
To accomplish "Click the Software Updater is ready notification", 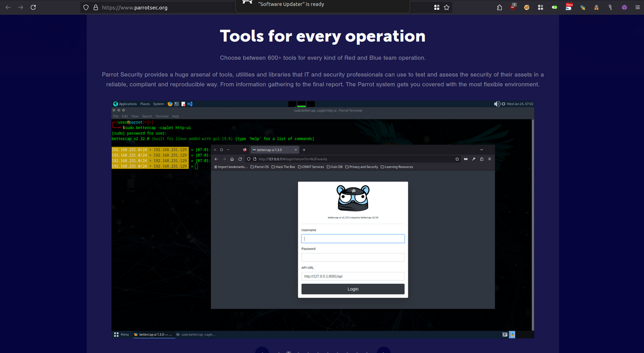I will (322, 5).
